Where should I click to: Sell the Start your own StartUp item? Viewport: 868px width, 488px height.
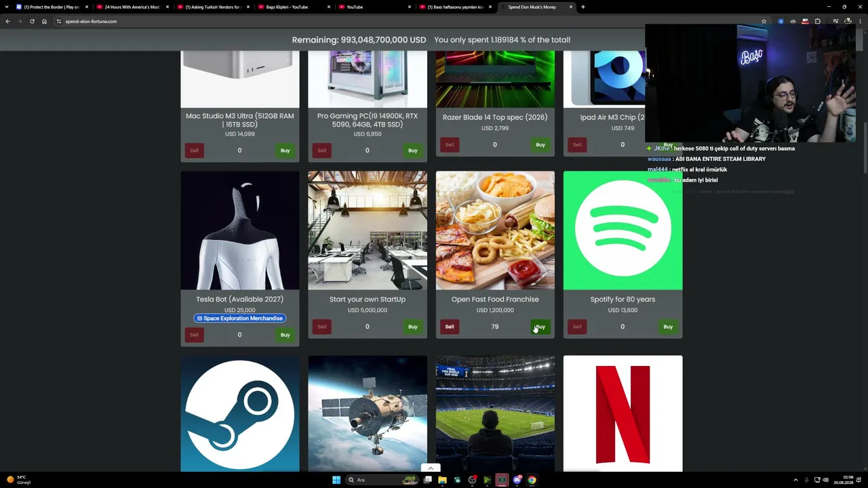(x=321, y=327)
